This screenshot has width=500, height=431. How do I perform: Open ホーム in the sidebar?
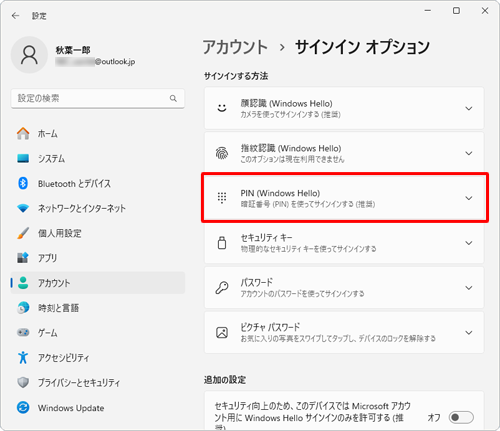[x=98, y=134]
